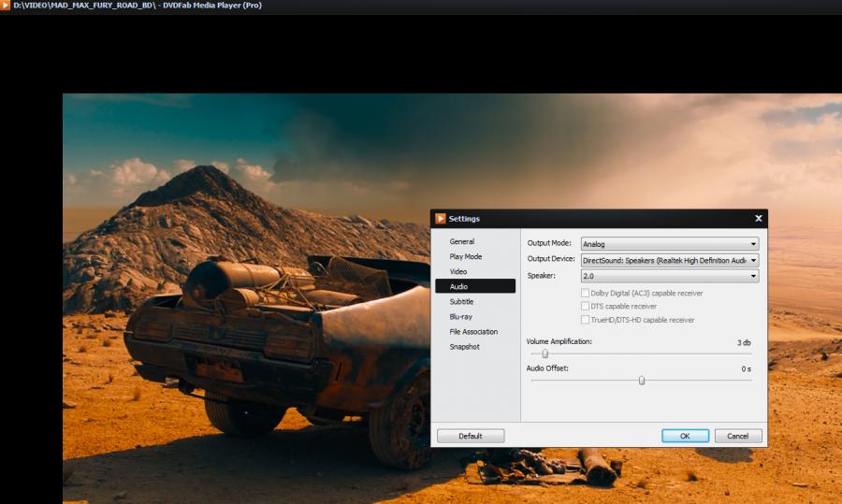Image resolution: width=842 pixels, height=504 pixels.
Task: Click the Settings dialog title text
Action: 464,219
